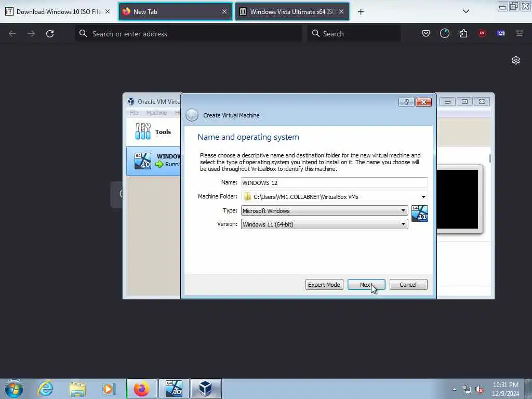Show hidden system tray icons arrow
Image resolution: width=532 pixels, height=399 pixels.
click(454, 389)
